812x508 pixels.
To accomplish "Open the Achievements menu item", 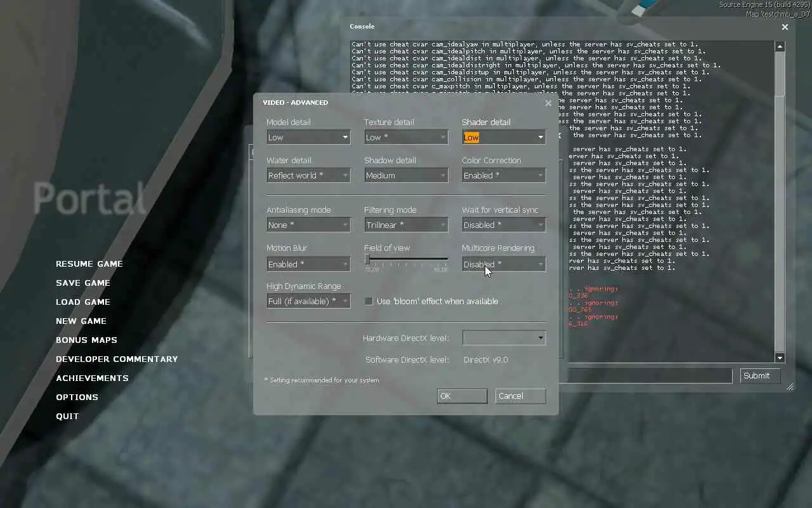I will [92, 378].
